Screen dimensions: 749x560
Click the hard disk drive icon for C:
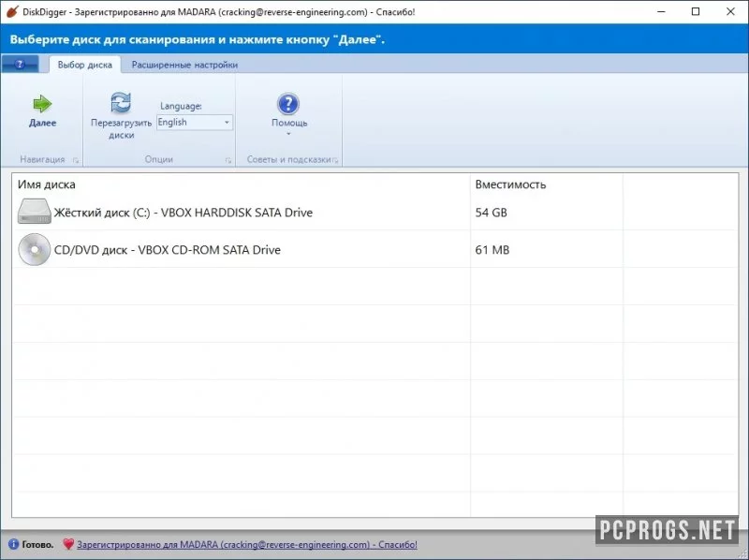click(34, 212)
